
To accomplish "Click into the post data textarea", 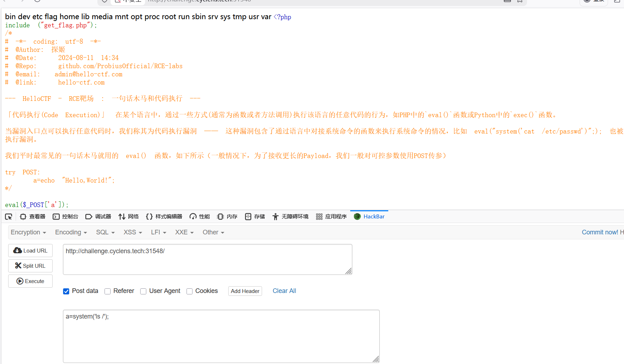I will [x=221, y=336].
